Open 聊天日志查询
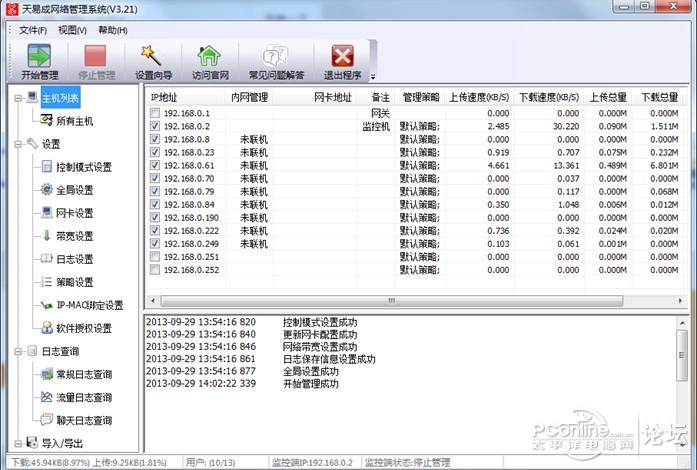The image size is (697, 470). (x=84, y=421)
